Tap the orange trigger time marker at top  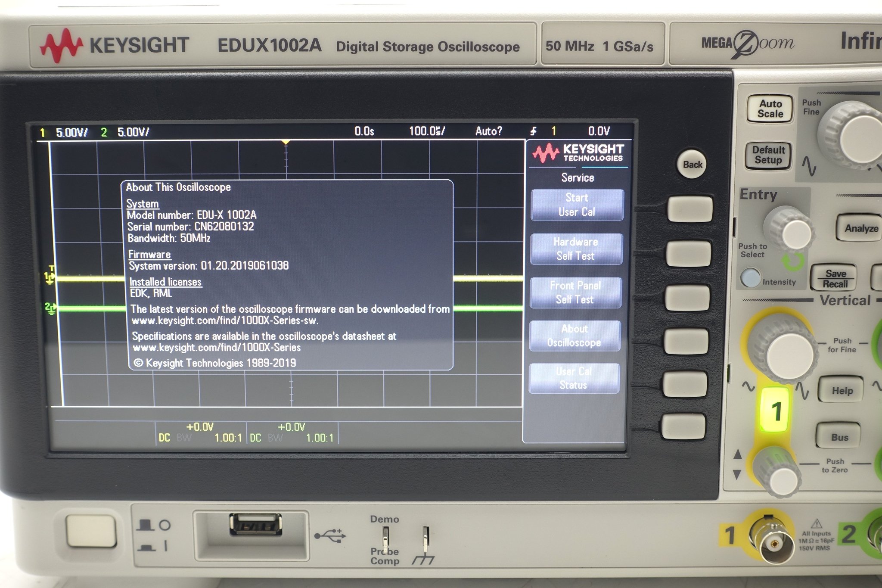tap(286, 142)
